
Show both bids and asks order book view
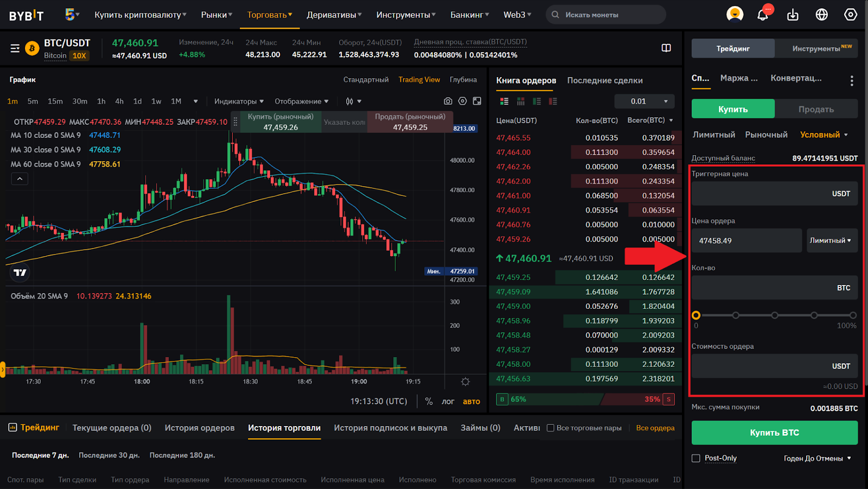tap(504, 101)
